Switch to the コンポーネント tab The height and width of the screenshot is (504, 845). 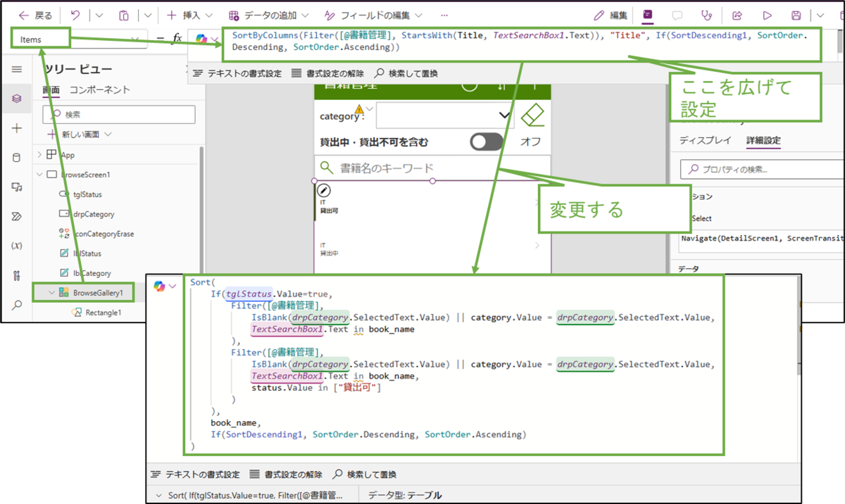99,90
